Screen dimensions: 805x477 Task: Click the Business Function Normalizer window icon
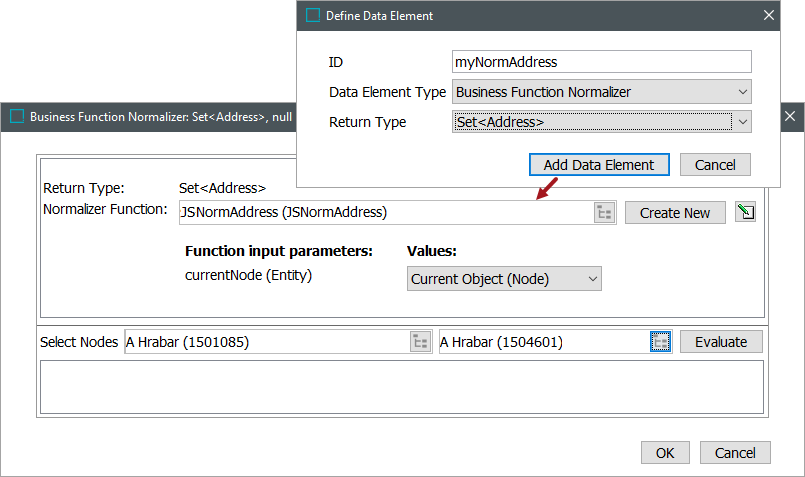pos(16,116)
